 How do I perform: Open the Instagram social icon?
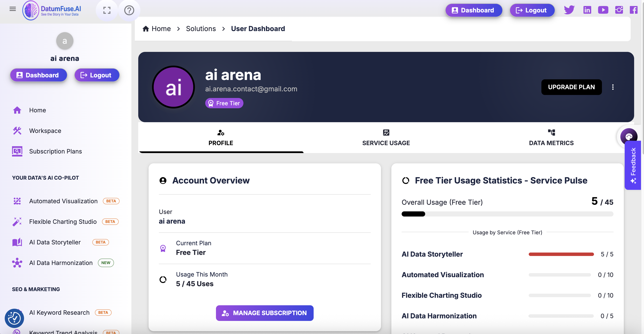tap(619, 10)
